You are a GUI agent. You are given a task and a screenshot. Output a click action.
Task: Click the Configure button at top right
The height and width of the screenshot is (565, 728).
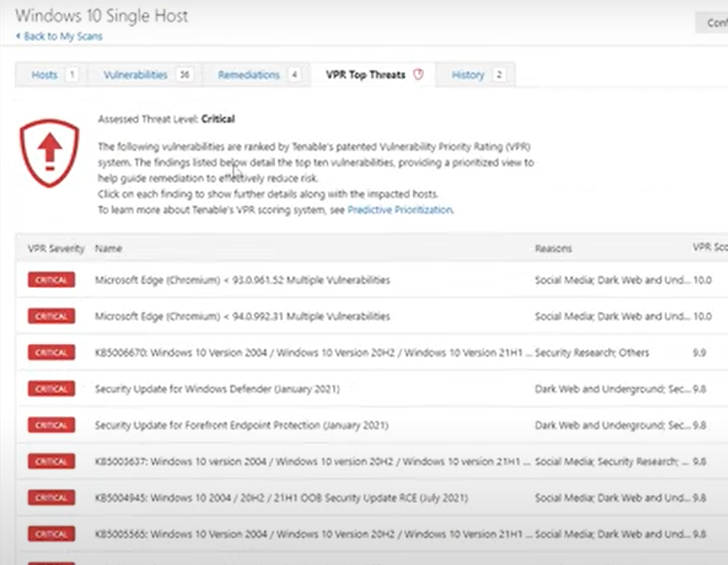pos(713,22)
